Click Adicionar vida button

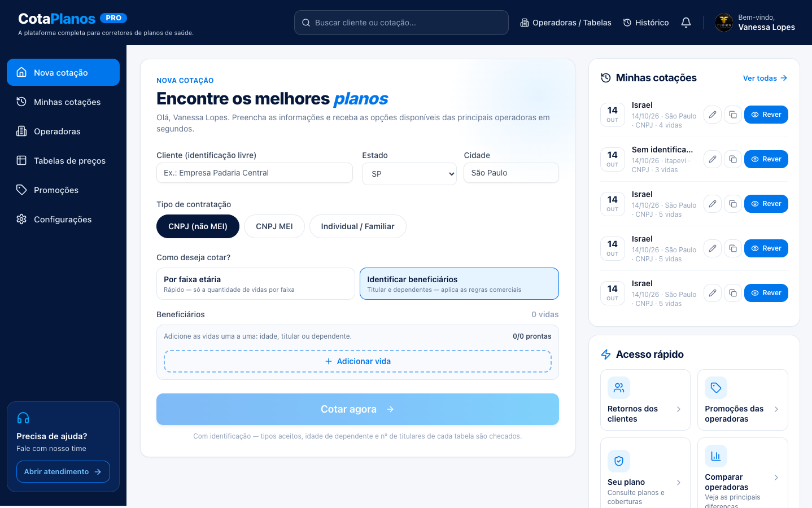(357, 361)
